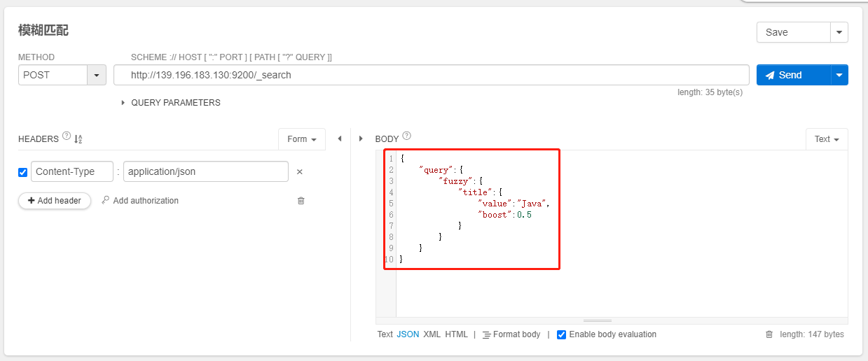Delete all headers with the trash icon
Viewport: 868px width, 361px height.
[301, 201]
